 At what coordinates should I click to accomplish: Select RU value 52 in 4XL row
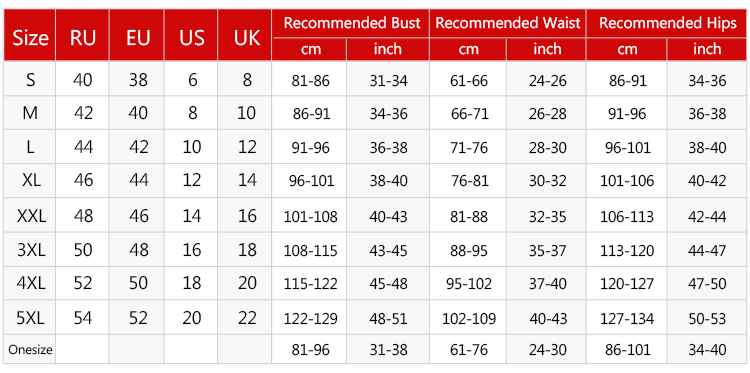[83, 284]
